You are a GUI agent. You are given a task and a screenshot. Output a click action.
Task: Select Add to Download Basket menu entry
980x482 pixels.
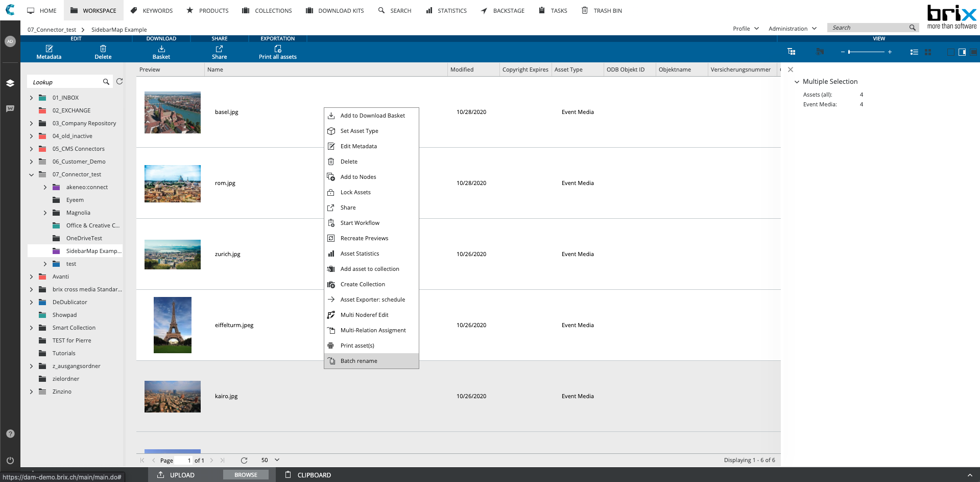pos(371,116)
